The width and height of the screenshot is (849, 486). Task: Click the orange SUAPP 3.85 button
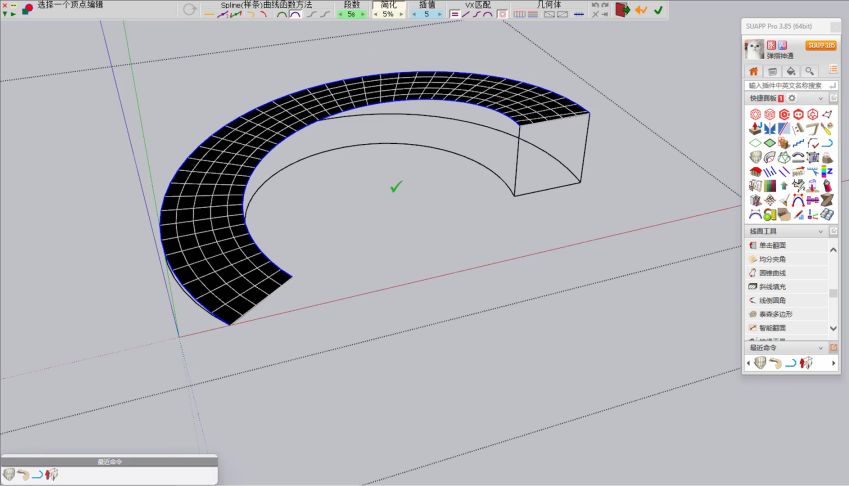(821, 45)
